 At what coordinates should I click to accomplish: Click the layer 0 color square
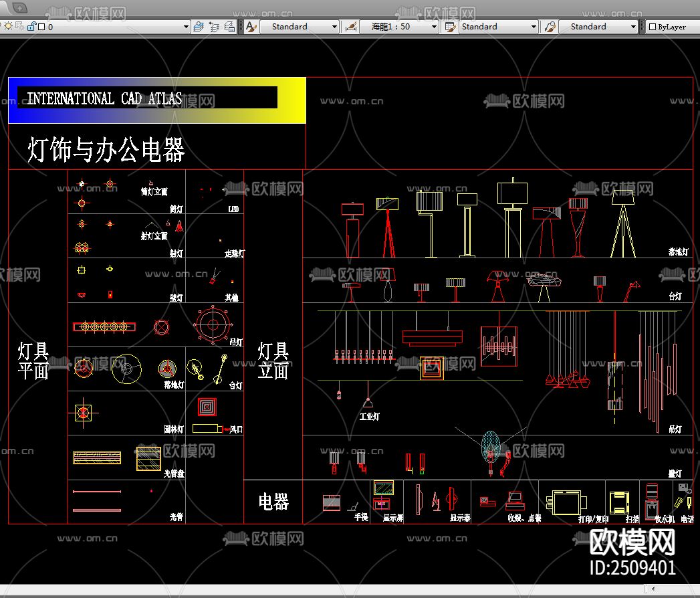click(41, 27)
